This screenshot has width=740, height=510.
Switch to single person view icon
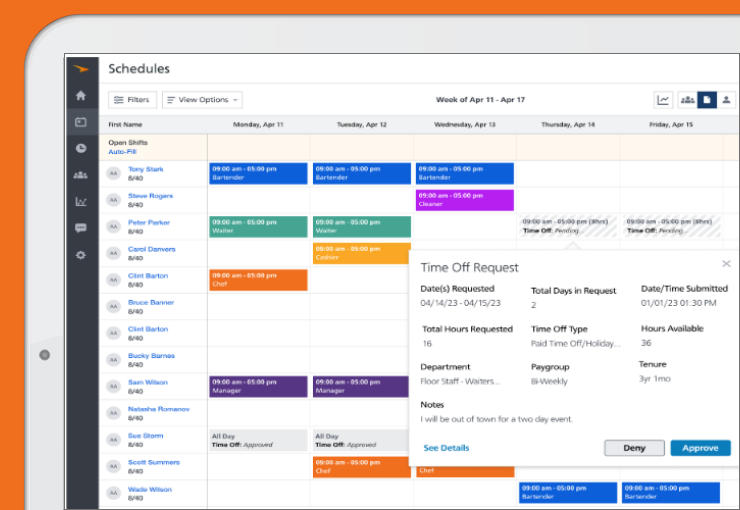726,100
